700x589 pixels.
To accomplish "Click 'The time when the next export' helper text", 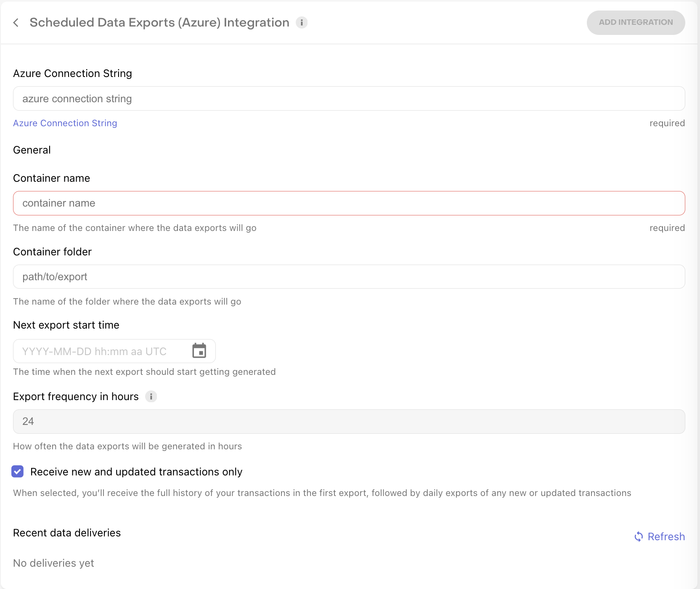I will pos(144,372).
